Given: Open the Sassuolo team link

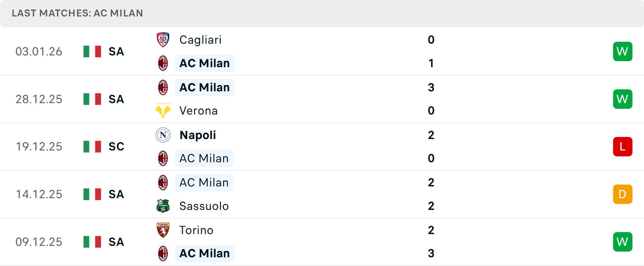Looking at the screenshot, I should tap(204, 206).
